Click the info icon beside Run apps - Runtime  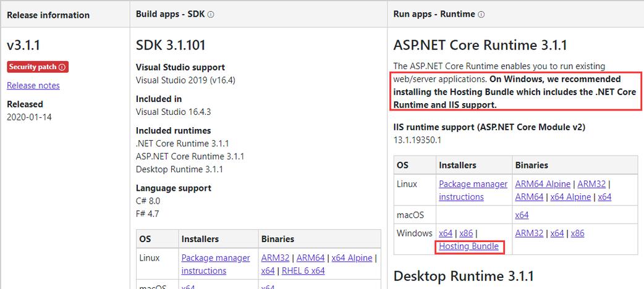481,14
